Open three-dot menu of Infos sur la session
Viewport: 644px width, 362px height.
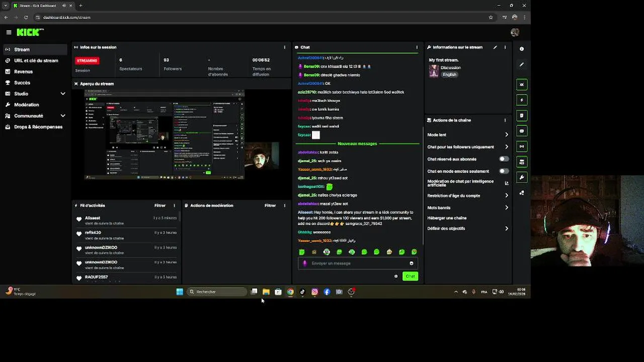point(285,47)
